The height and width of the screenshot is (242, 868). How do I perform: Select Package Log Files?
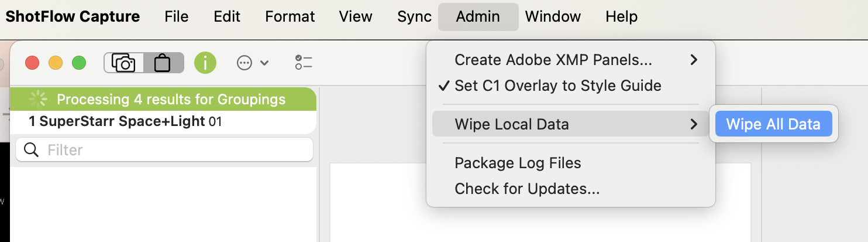click(x=518, y=163)
